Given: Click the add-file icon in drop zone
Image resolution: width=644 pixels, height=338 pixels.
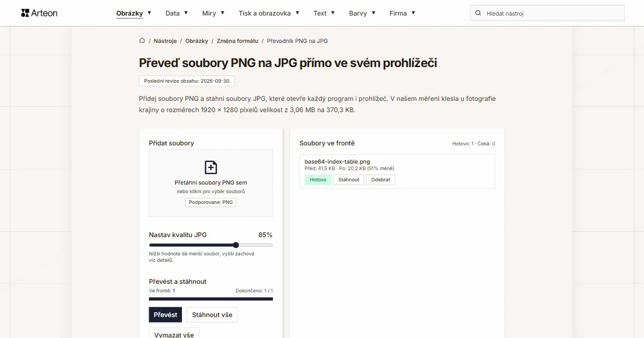Looking at the screenshot, I should coord(211,167).
